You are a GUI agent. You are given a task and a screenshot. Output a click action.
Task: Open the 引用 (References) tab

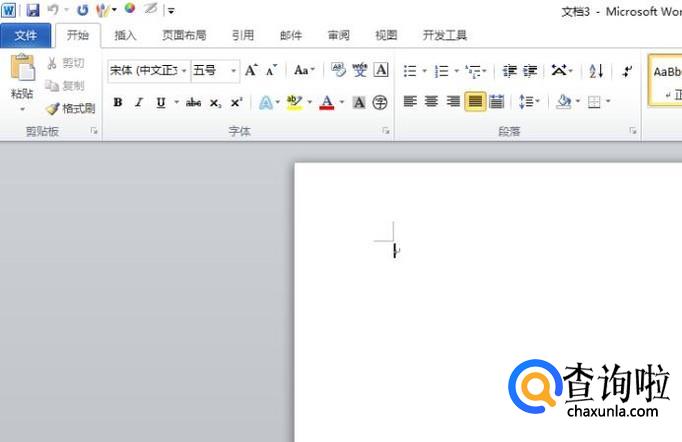[243, 35]
